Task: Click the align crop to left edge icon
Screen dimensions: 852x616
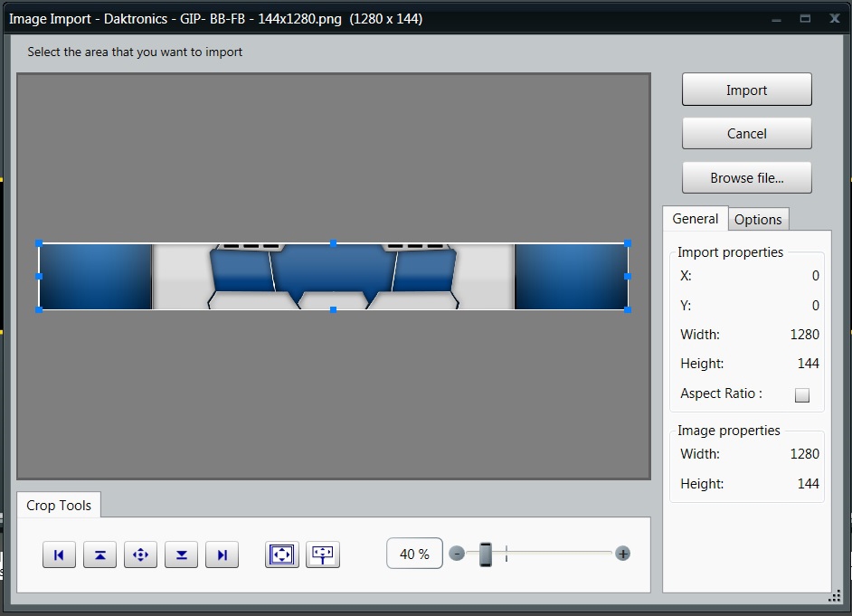Action: click(59, 554)
